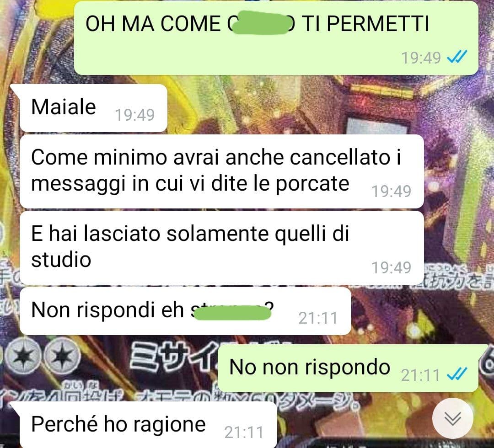Click the 19:49 timestamp on "Maiale"
The height and width of the screenshot is (448, 494).
135,115
